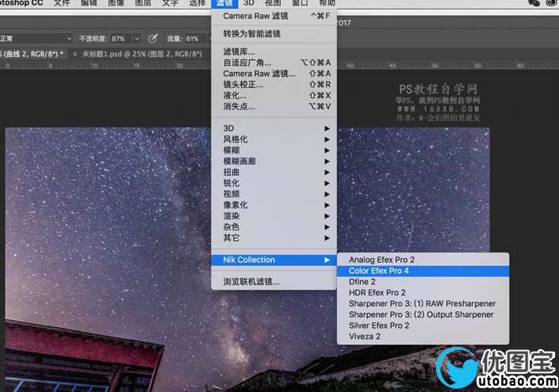Open the blend mode 正常 dropdown

(36, 39)
